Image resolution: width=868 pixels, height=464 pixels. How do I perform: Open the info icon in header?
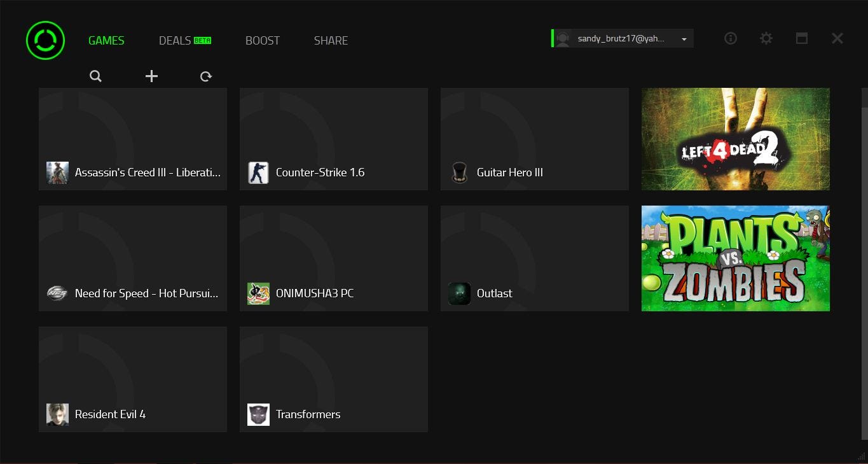731,38
